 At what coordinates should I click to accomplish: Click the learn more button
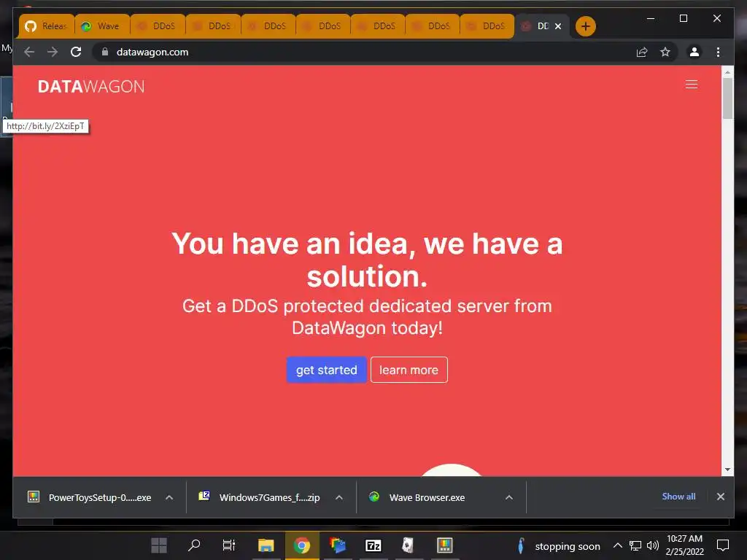[409, 370]
